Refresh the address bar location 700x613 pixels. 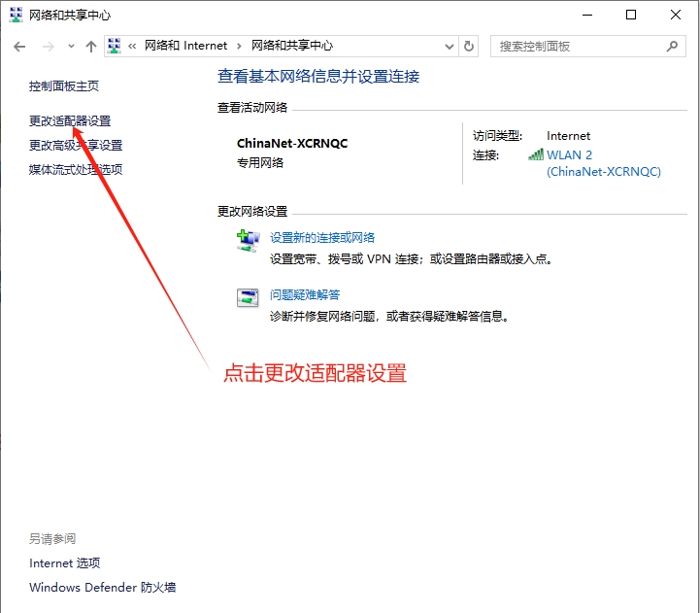point(470,46)
